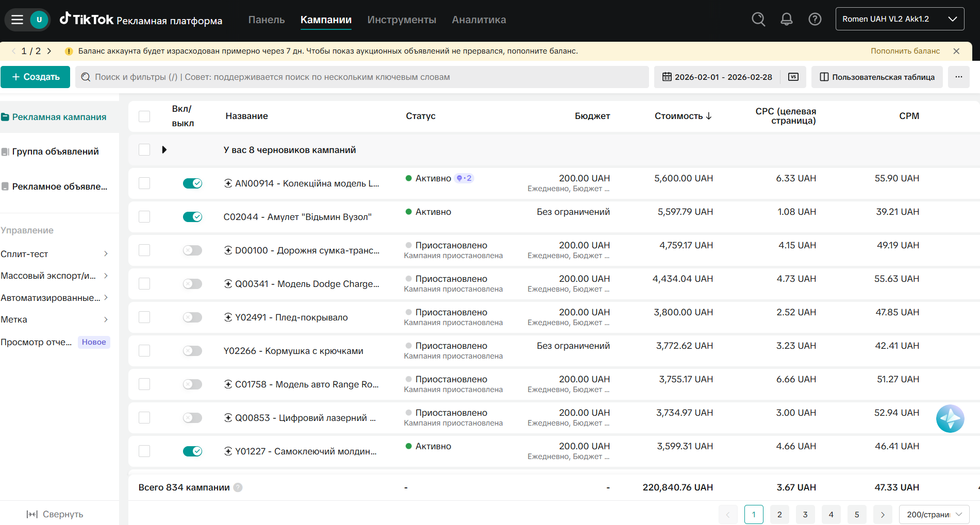Image resolution: width=980 pixels, height=525 pixels.
Task: Click the Создать button
Action: pyautogui.click(x=35, y=77)
